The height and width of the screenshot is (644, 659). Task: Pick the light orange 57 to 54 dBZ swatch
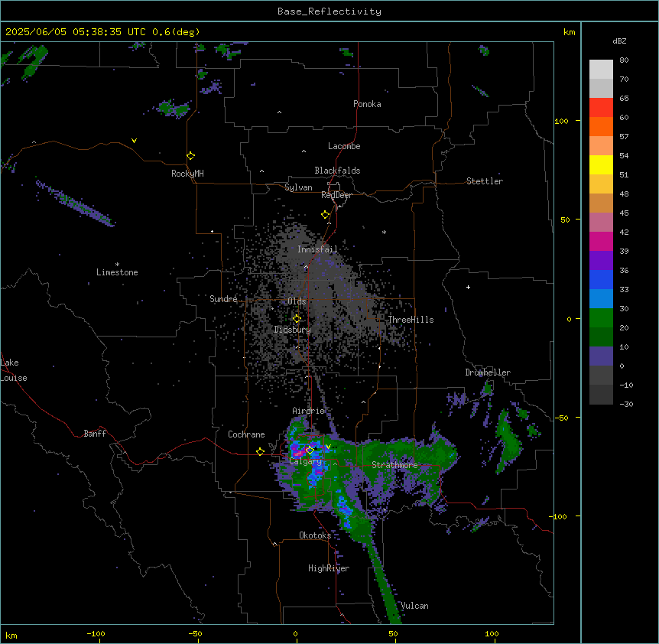pyautogui.click(x=601, y=146)
